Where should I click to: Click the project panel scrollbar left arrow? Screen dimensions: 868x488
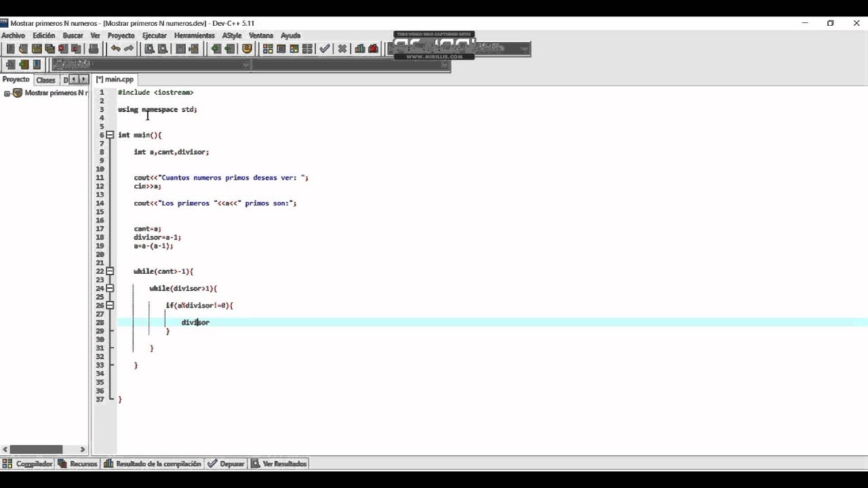[5, 449]
